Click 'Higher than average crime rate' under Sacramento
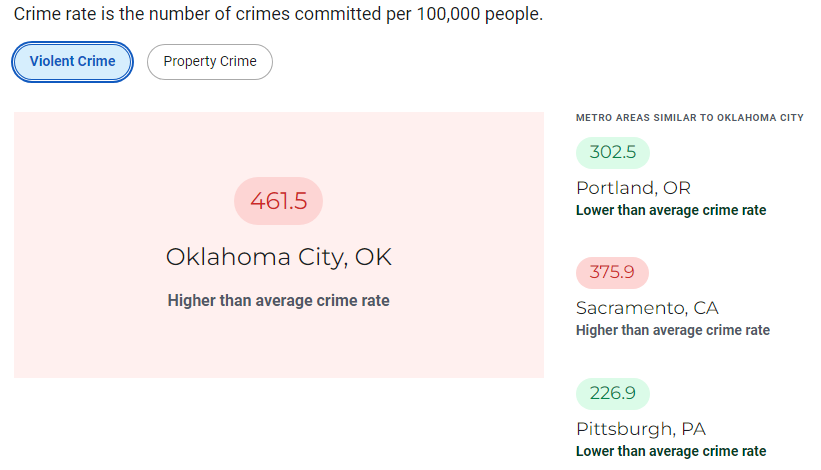821x470 pixels. tap(673, 330)
